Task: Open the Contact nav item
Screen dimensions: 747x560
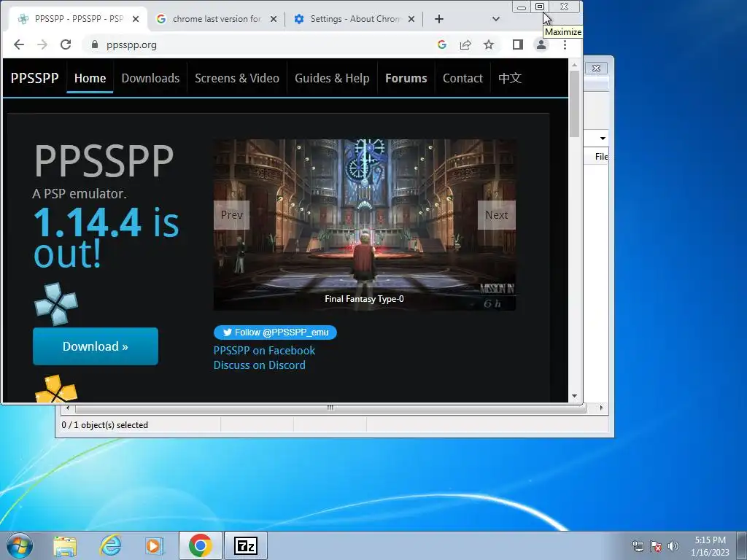Action: pyautogui.click(x=462, y=78)
